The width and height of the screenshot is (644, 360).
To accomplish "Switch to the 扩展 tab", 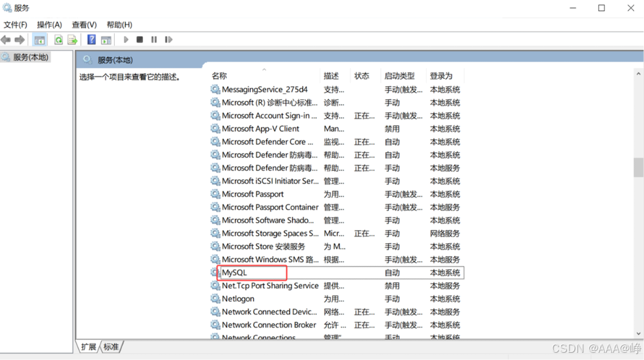I will click(88, 347).
